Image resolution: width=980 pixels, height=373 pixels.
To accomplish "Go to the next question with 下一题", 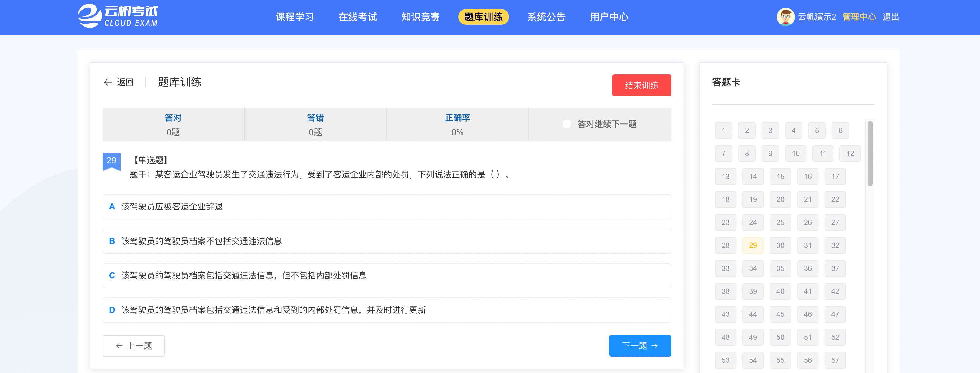I will click(640, 345).
